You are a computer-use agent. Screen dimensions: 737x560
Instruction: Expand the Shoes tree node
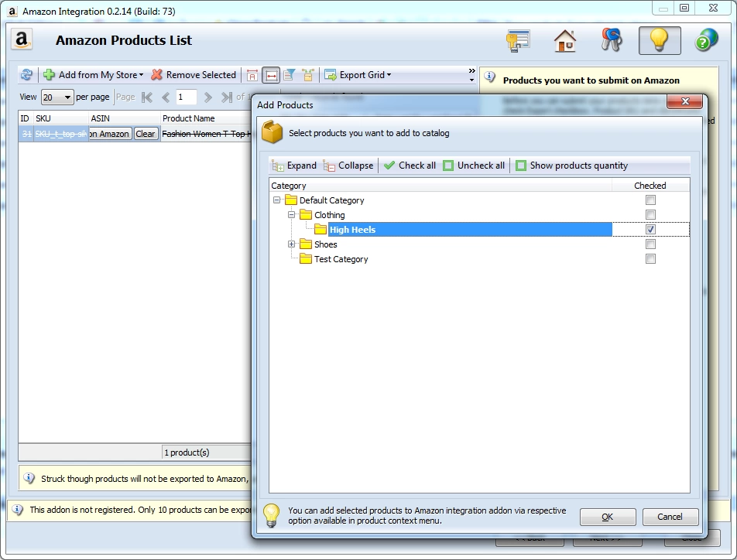[291, 244]
